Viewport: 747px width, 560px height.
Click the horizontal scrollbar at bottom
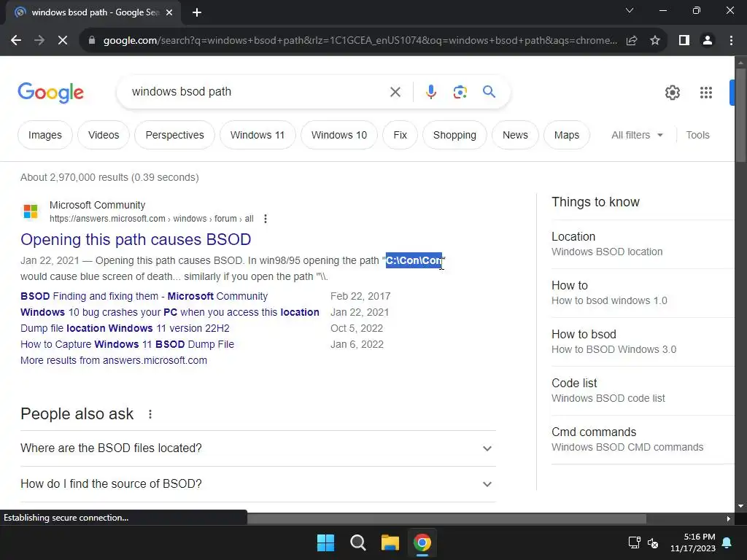(x=446, y=518)
